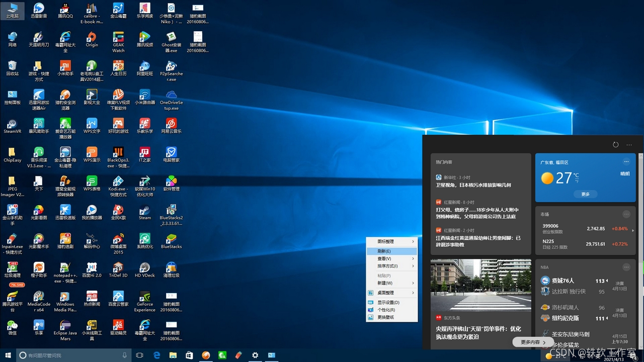Click the N225 日经 225 指数 row
Viewport: 644px width, 362px height.
(586, 244)
